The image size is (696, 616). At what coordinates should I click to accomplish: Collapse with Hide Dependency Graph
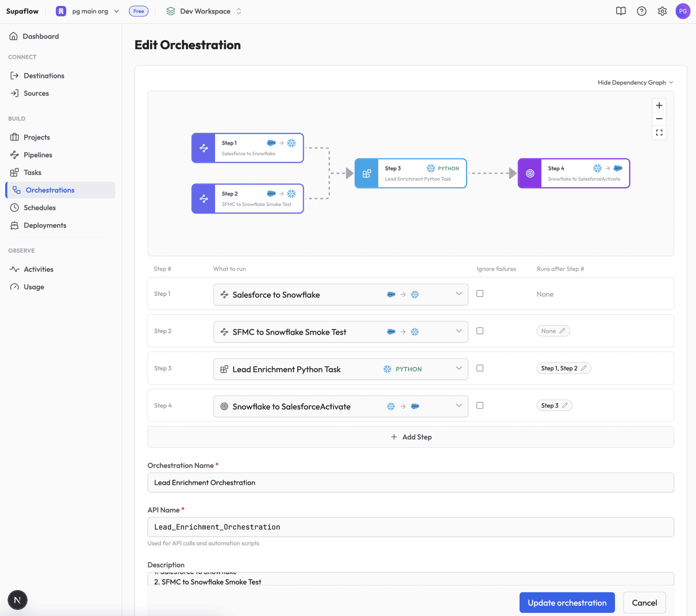635,82
